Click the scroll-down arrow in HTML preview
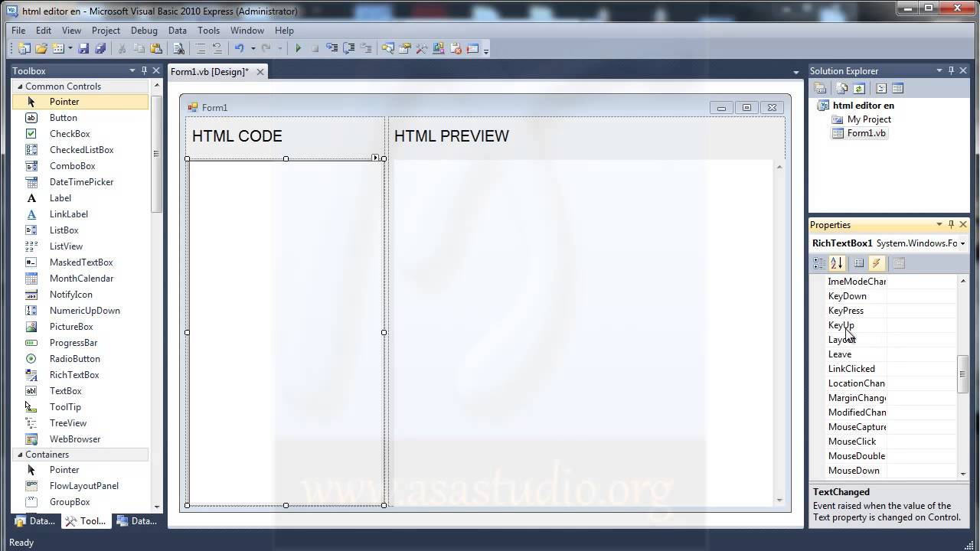The width and height of the screenshot is (980, 551). (x=779, y=500)
